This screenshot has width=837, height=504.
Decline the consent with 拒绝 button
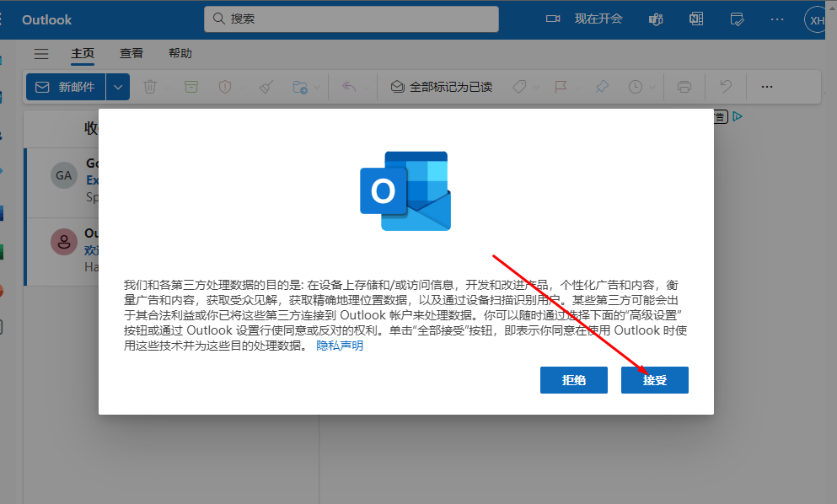pyautogui.click(x=574, y=380)
